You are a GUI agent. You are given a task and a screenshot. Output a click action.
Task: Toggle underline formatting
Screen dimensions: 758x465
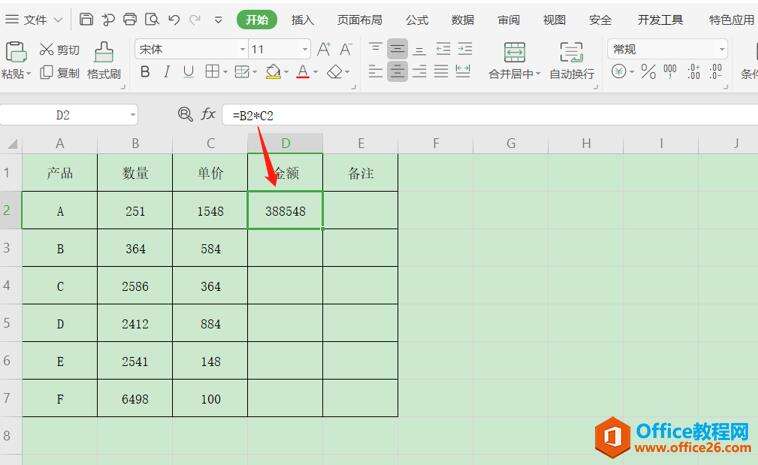coord(189,72)
